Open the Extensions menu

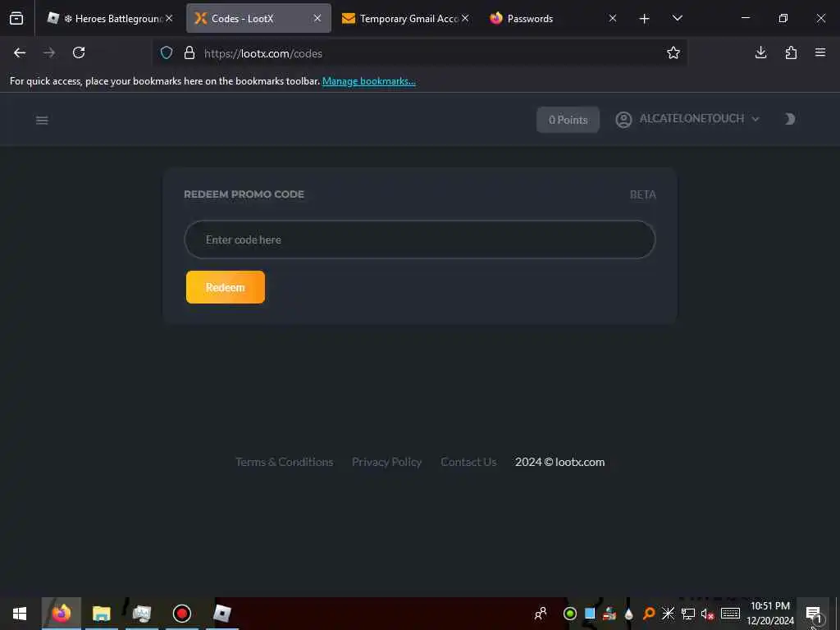click(x=791, y=52)
